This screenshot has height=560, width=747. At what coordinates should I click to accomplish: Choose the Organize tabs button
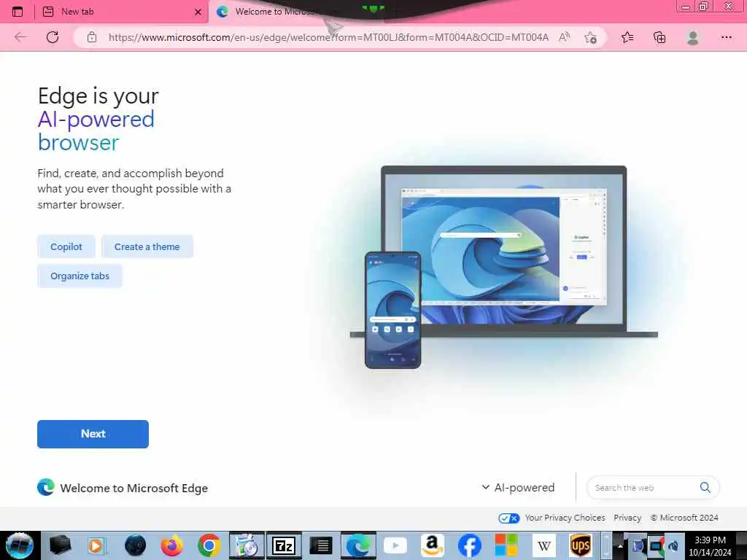pos(80,276)
